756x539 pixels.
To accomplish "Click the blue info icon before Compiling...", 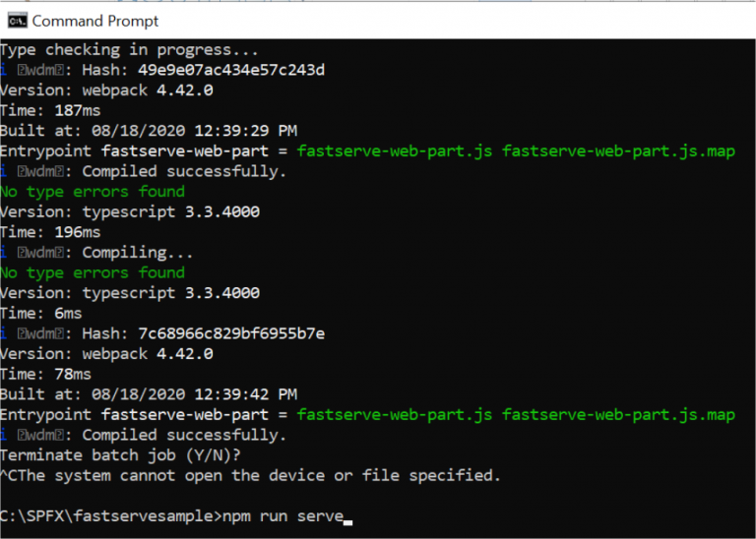I will click(3, 253).
